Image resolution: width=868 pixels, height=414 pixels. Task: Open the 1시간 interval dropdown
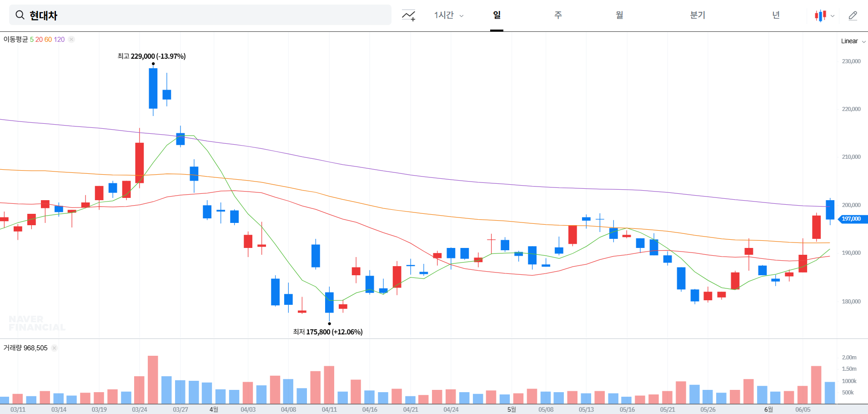(x=449, y=15)
